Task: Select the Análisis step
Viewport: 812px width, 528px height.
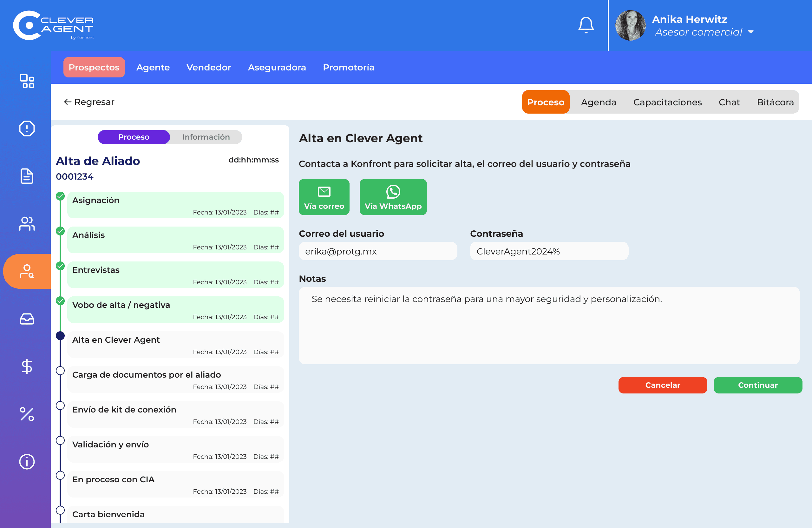Action: [176, 240]
